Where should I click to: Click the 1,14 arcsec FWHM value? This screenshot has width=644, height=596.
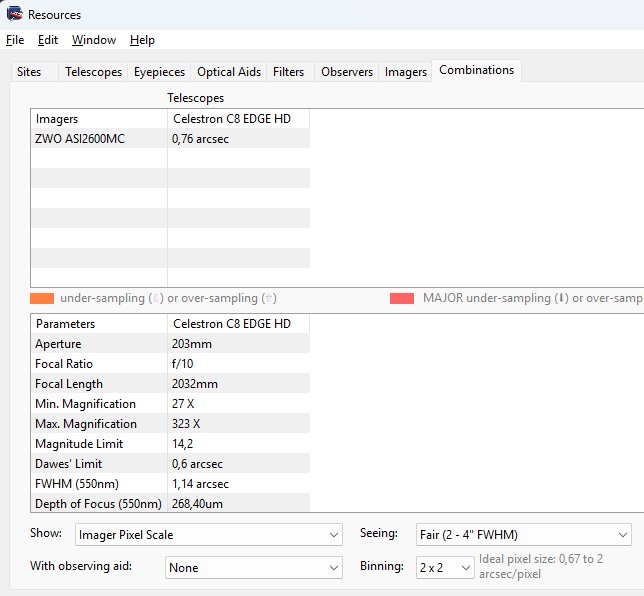click(x=200, y=483)
